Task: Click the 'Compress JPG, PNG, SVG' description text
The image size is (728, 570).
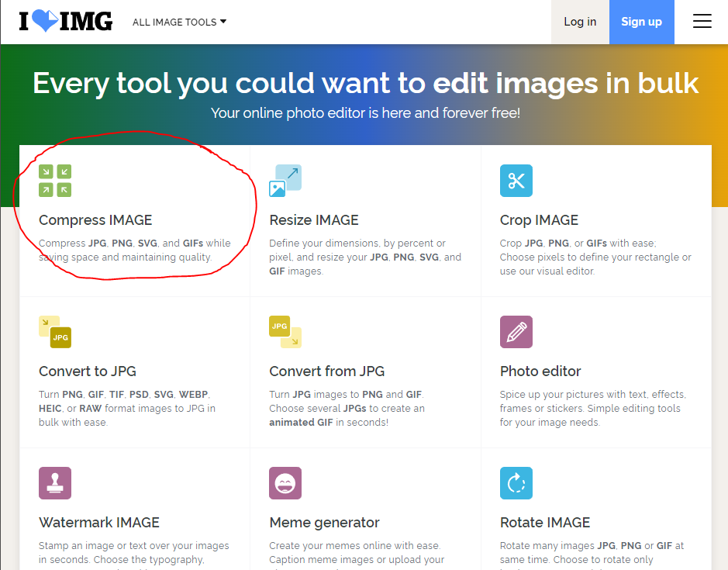Action: 135,250
